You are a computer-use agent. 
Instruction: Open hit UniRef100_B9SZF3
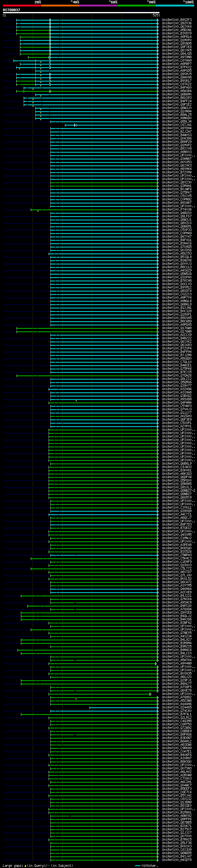pyautogui.click(x=176, y=20)
